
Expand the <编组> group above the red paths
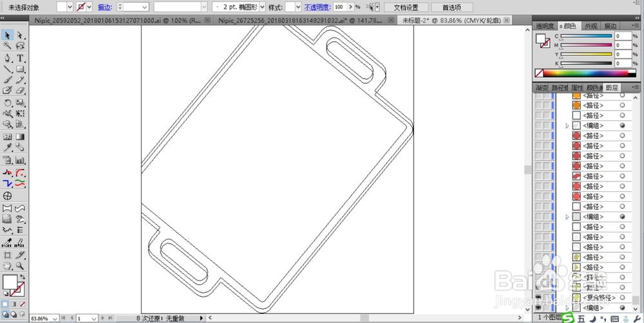pos(567,125)
